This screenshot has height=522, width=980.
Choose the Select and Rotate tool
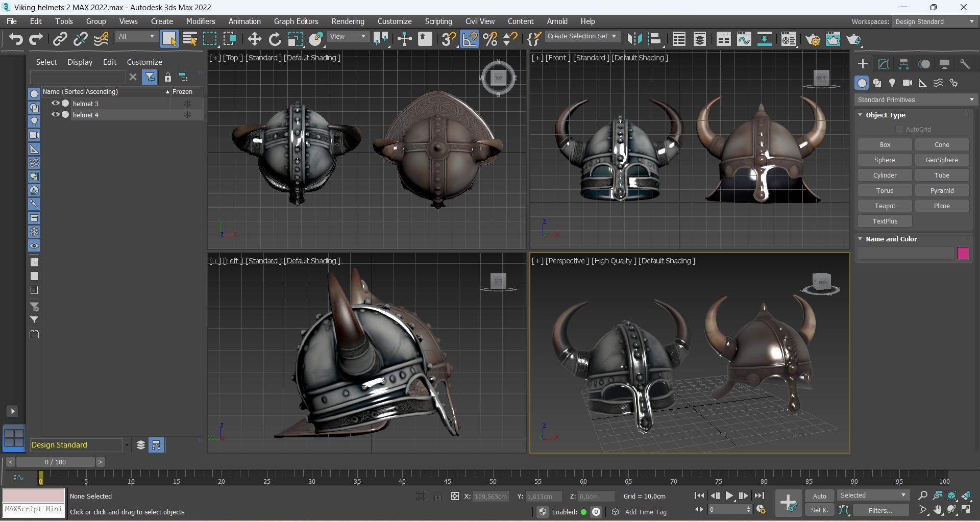(x=275, y=39)
